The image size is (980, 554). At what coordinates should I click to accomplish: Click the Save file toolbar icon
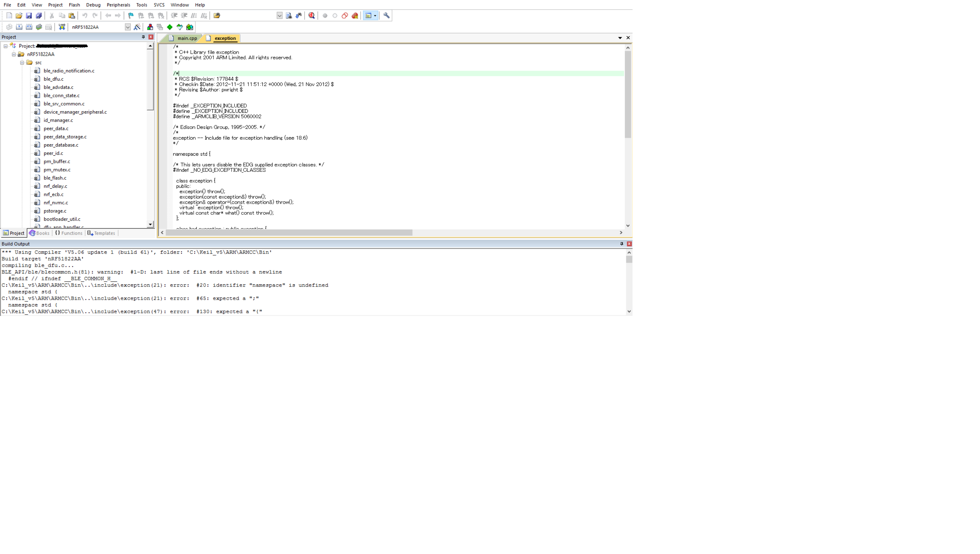coord(29,15)
